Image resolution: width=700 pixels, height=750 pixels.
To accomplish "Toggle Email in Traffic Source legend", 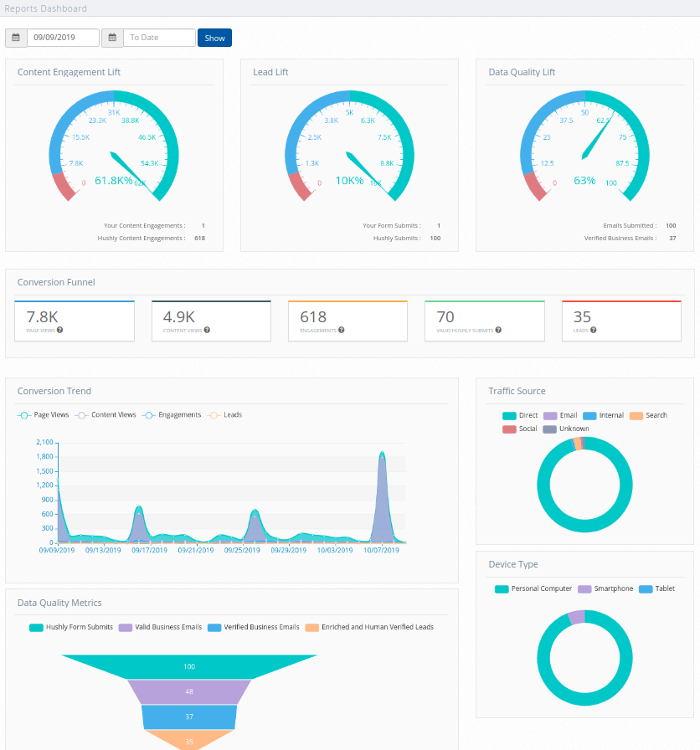I will pyautogui.click(x=560, y=416).
